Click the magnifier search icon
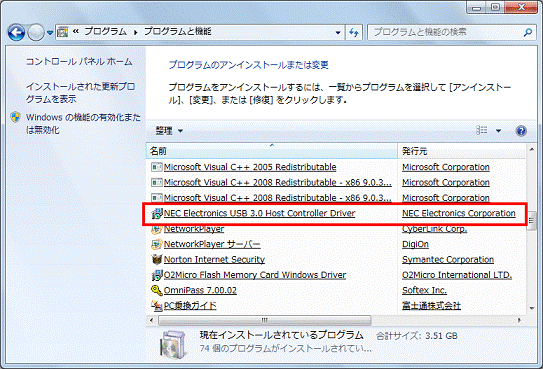543x369 pixels. click(528, 33)
